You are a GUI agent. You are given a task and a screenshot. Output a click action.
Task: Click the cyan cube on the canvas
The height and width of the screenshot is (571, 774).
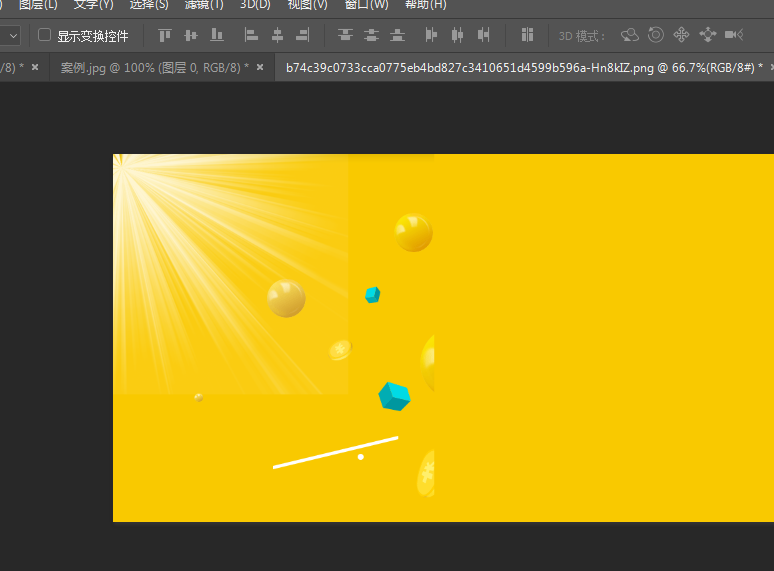pos(394,396)
